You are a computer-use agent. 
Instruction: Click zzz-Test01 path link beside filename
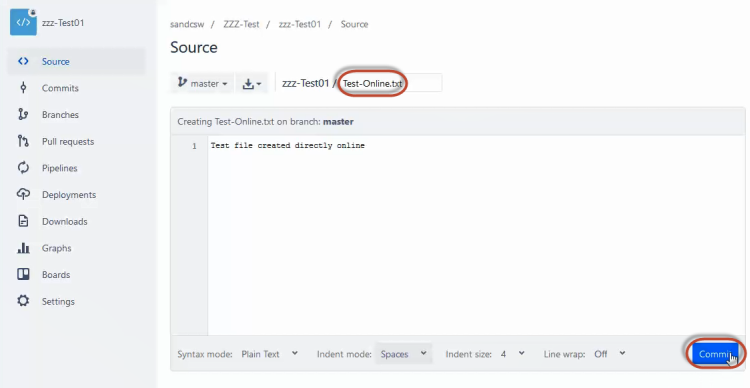tap(305, 83)
